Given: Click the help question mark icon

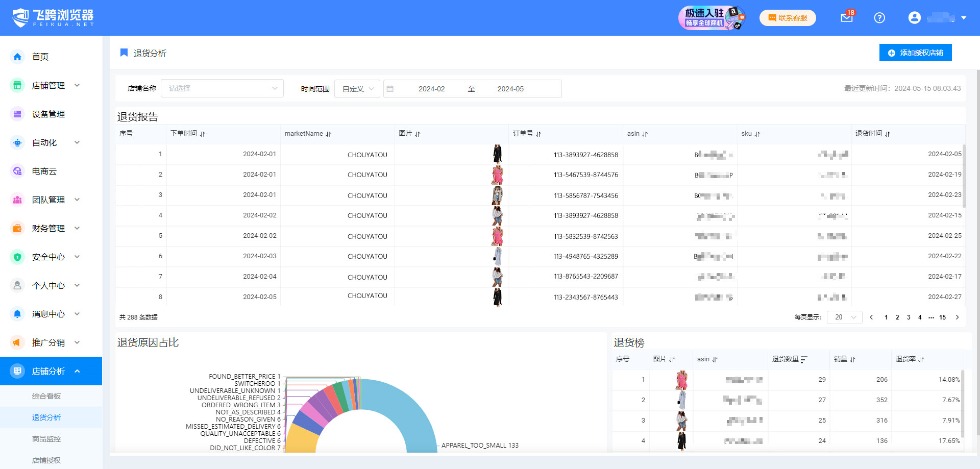Looking at the screenshot, I should [x=879, y=18].
